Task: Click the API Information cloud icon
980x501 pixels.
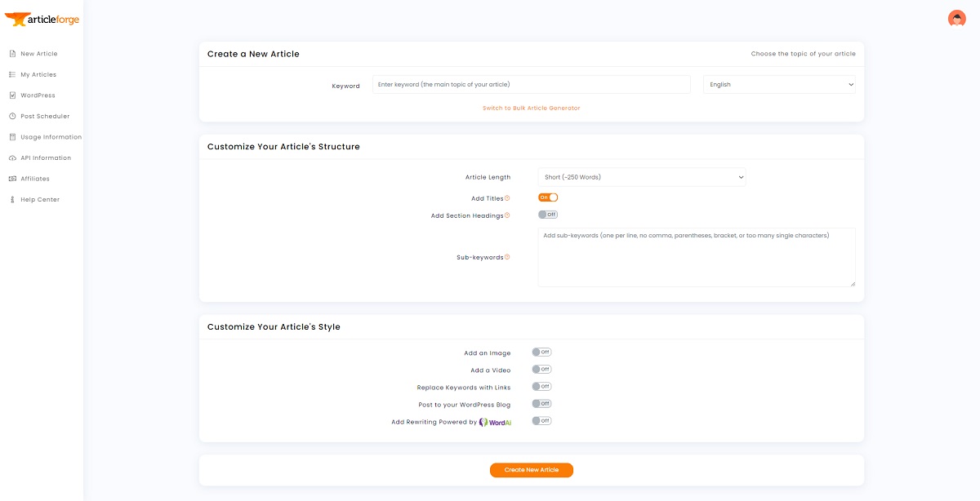Action: click(12, 157)
